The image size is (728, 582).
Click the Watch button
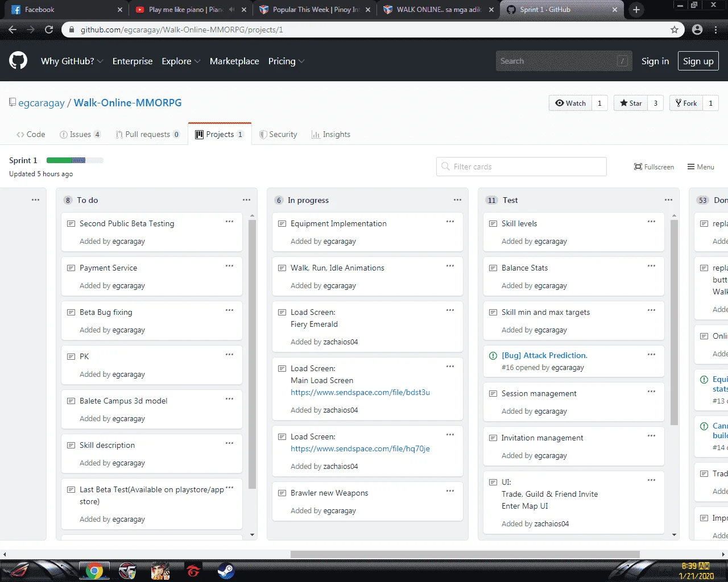pos(570,103)
